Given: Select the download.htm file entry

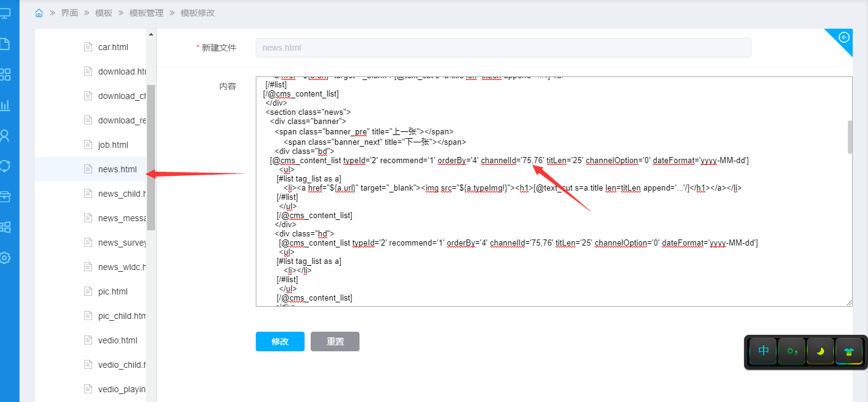Looking at the screenshot, I should [122, 71].
